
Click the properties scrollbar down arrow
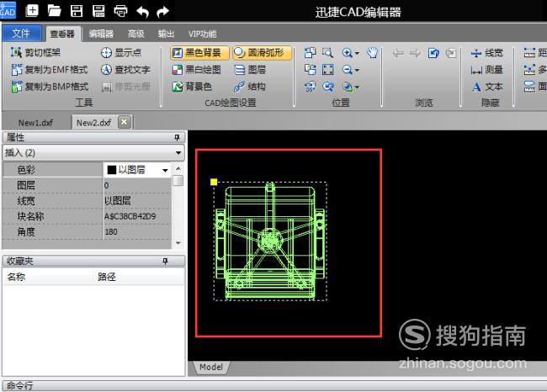(178, 243)
